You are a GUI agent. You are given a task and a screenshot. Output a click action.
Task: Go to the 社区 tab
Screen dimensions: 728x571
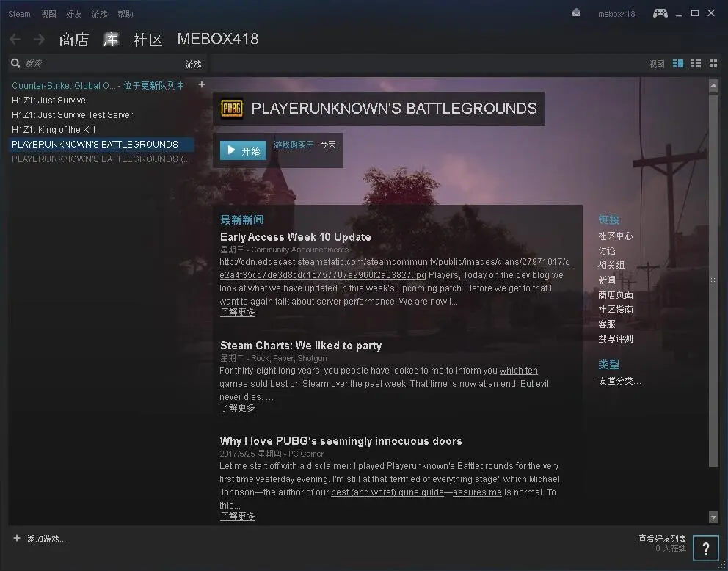click(x=148, y=40)
